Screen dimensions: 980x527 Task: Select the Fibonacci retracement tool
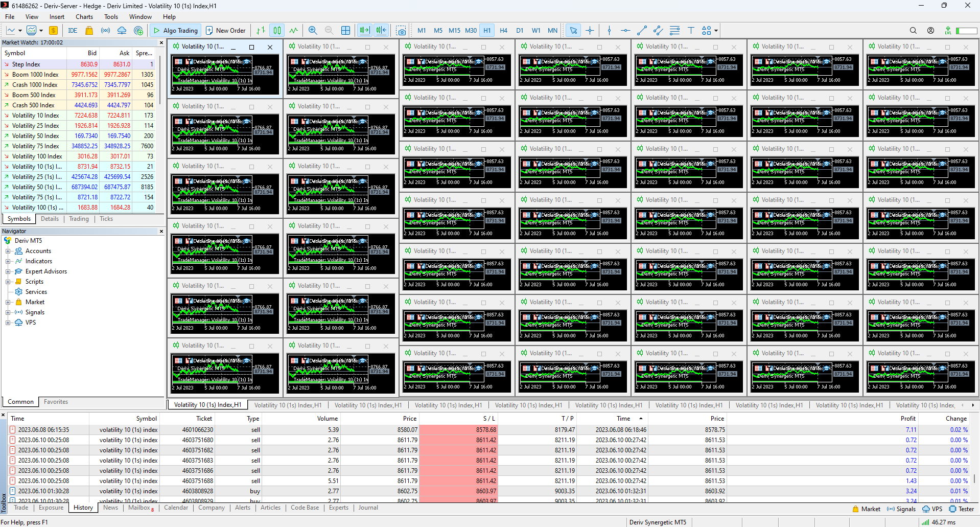coord(675,31)
